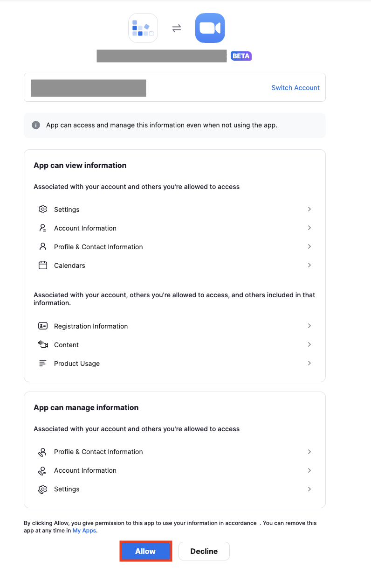Expand the Calendars permission chevron

click(309, 265)
